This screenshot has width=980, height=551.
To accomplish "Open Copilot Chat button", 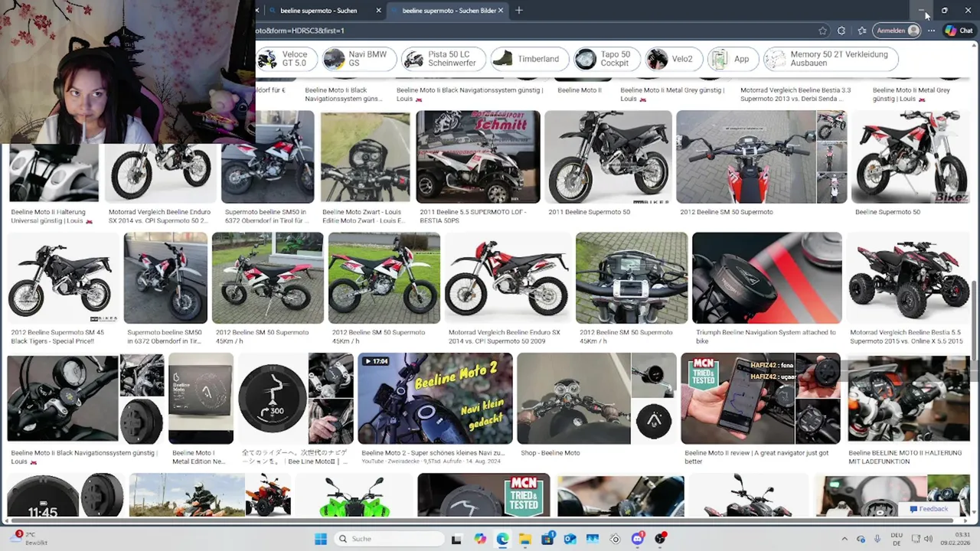I will click(x=959, y=31).
